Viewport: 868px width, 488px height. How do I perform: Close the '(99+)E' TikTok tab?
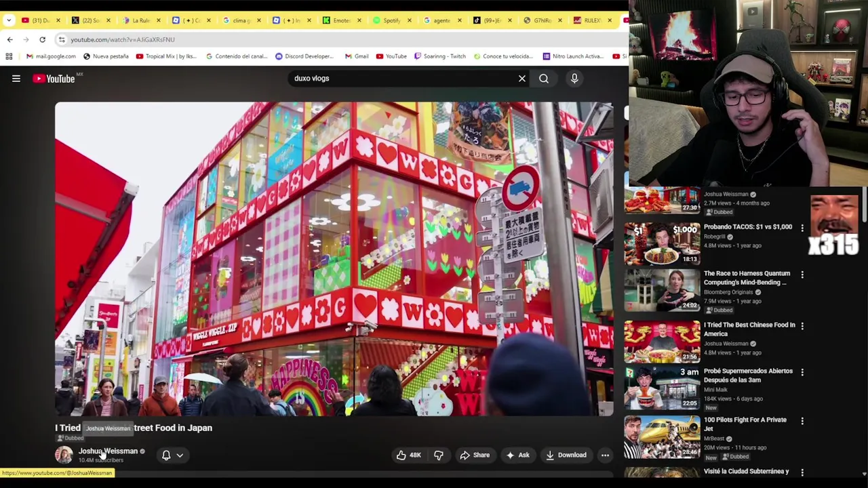pyautogui.click(x=509, y=20)
